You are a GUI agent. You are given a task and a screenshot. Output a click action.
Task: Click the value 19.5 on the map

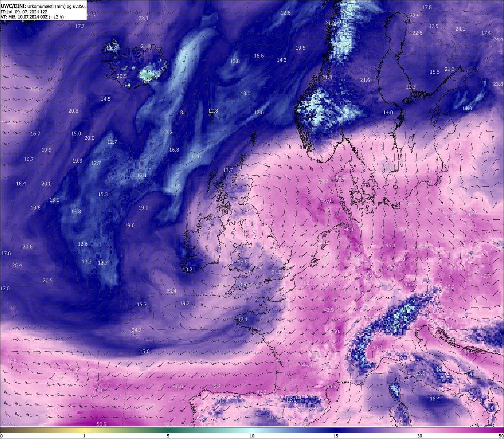(x=300, y=48)
